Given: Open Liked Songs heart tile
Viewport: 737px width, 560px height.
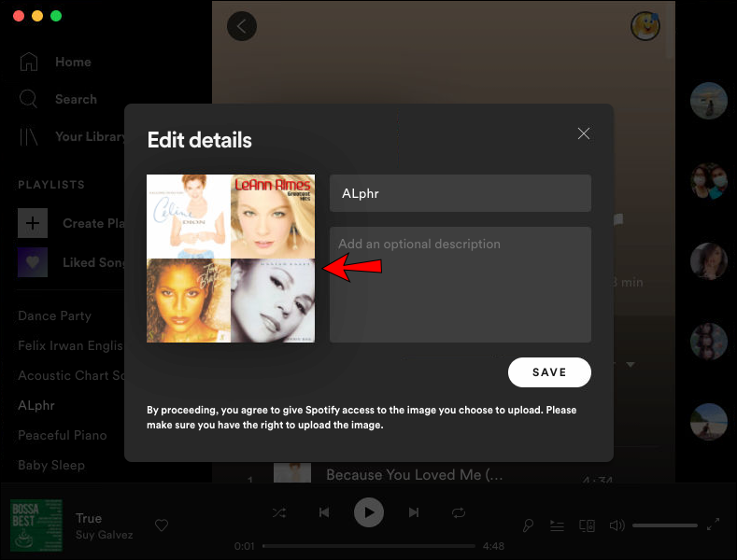Looking at the screenshot, I should [x=33, y=262].
